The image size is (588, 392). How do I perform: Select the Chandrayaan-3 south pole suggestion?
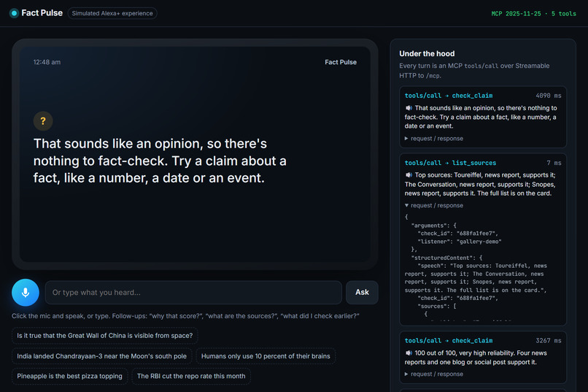tap(101, 356)
